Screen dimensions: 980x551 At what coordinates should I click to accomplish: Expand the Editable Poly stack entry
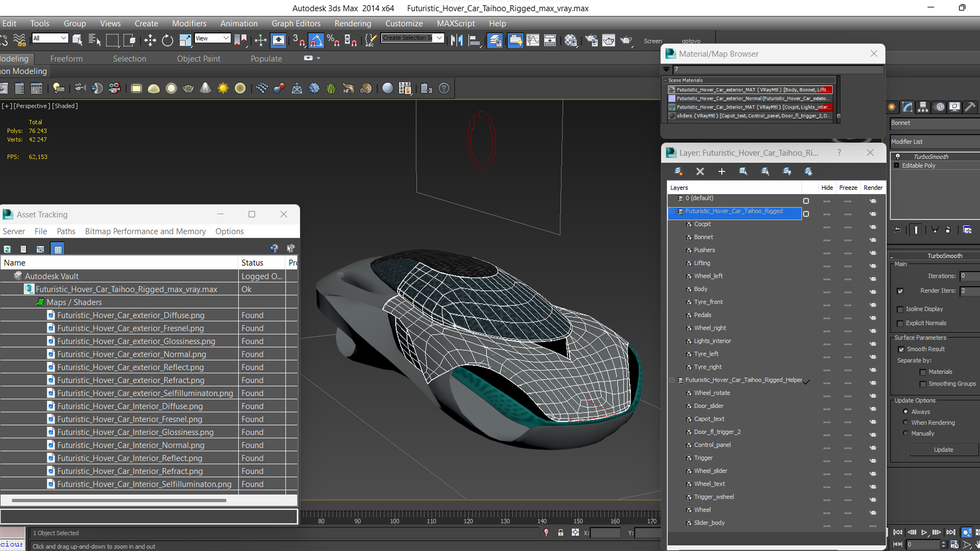897,166
